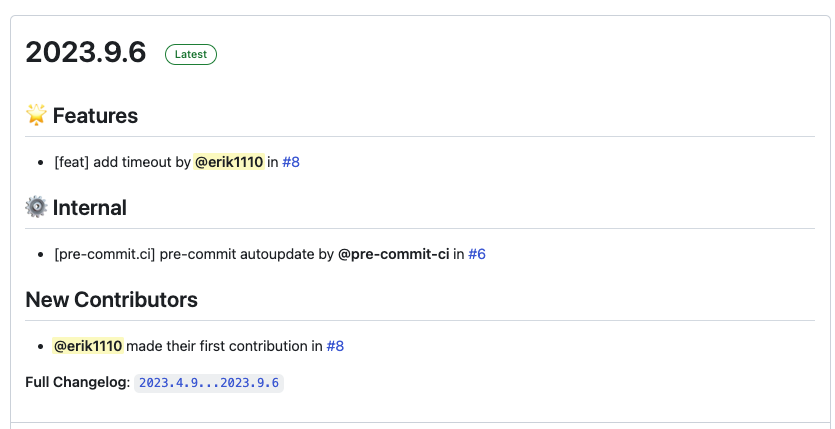Click the New Contributors heading
Image resolution: width=835 pixels, height=429 pixels.
tap(111, 300)
